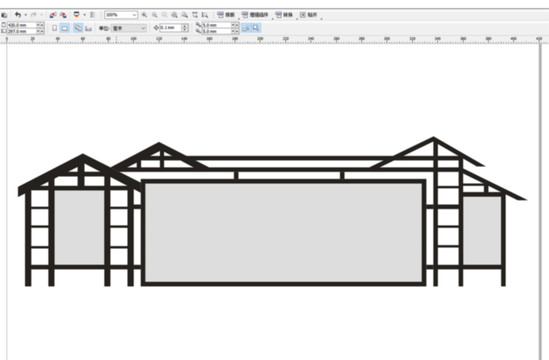This screenshot has width=549, height=360.
Task: Click the export icon on the toolbar
Action: coord(63,15)
